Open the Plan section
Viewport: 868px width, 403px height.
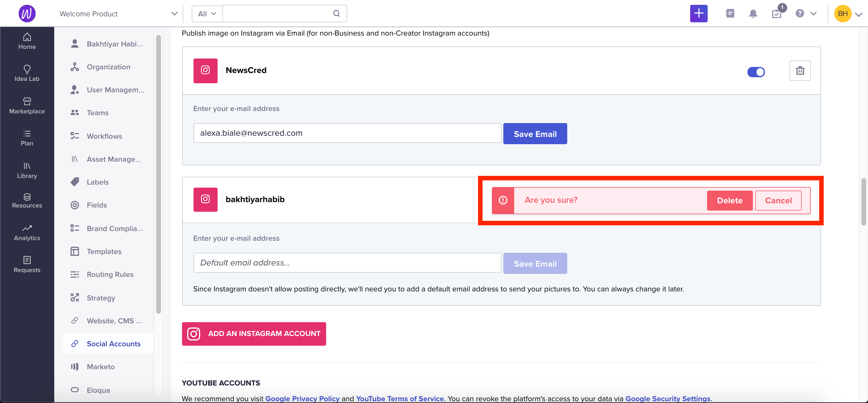click(x=27, y=138)
